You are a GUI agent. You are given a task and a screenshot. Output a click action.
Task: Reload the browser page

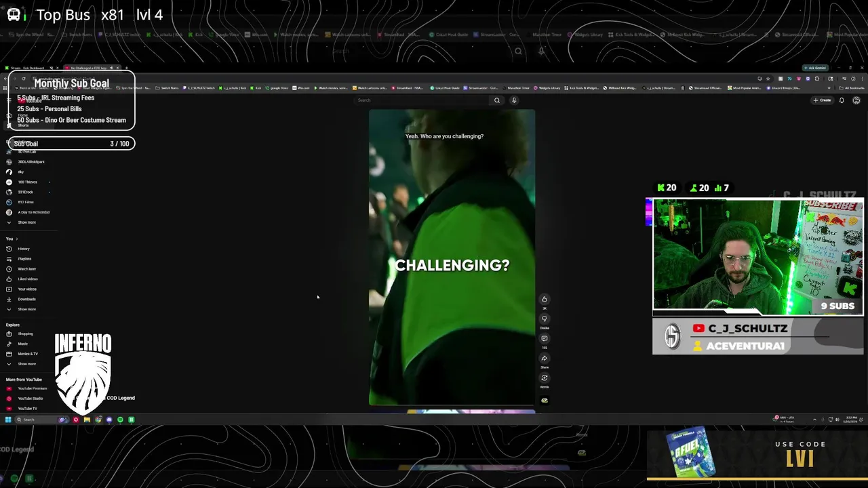click(24, 79)
